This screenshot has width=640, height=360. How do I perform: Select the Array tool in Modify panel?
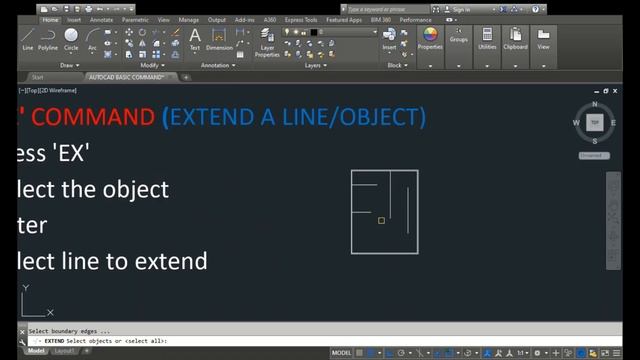click(156, 54)
